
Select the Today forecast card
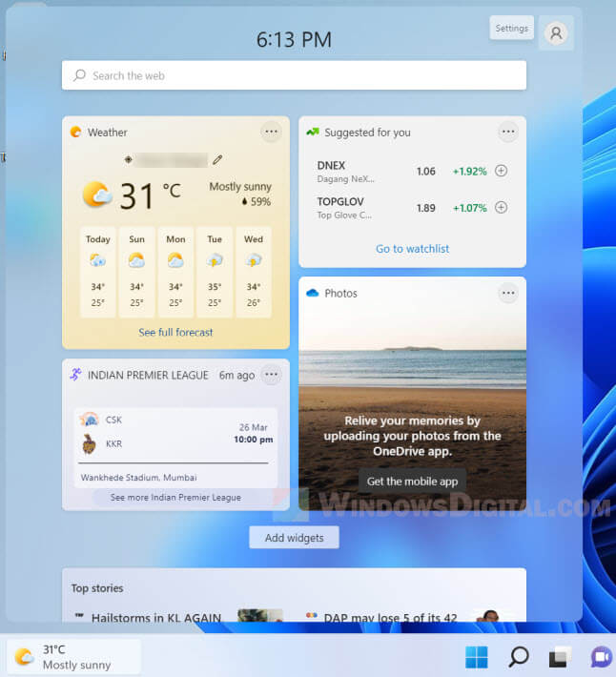(x=98, y=272)
